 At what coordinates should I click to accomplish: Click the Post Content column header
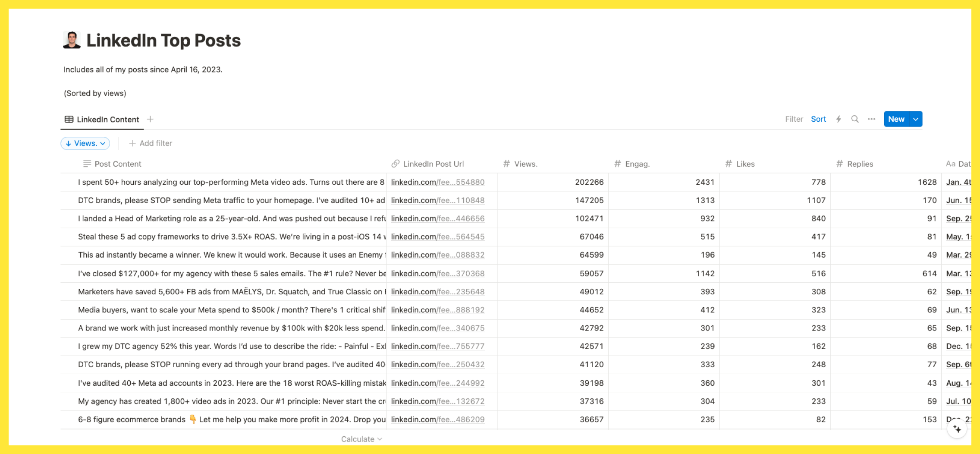click(x=112, y=164)
